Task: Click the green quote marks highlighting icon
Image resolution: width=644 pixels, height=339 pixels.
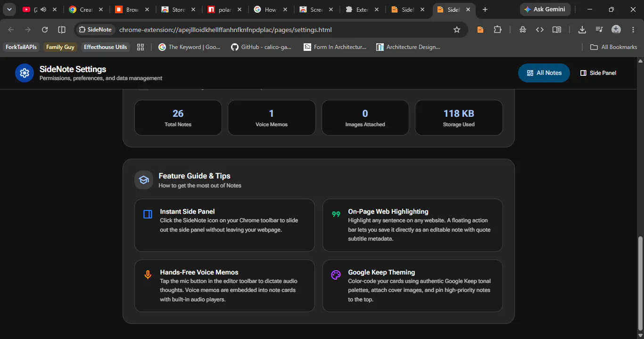Action: [x=336, y=214]
